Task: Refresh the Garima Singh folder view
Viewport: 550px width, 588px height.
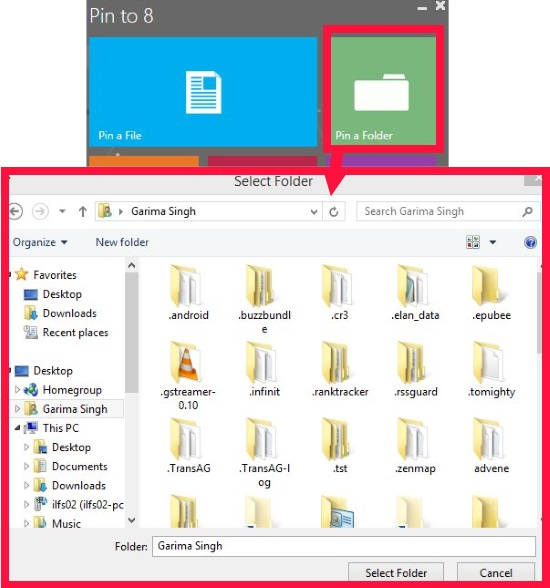Action: pyautogui.click(x=334, y=212)
